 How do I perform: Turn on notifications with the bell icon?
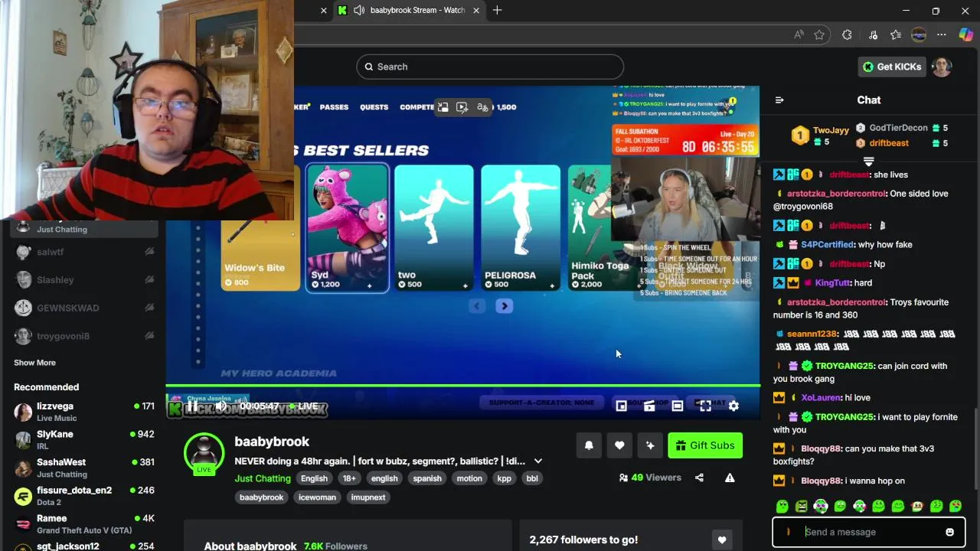pyautogui.click(x=589, y=445)
